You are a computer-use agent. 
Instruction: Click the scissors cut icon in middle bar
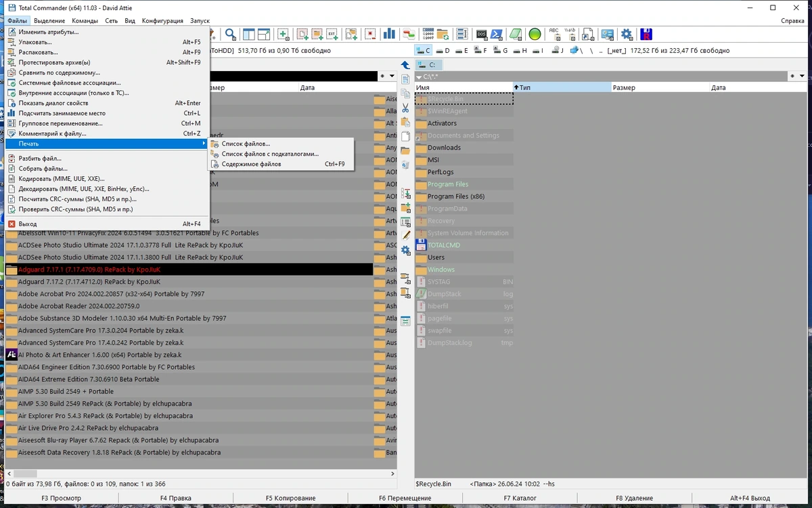405,108
